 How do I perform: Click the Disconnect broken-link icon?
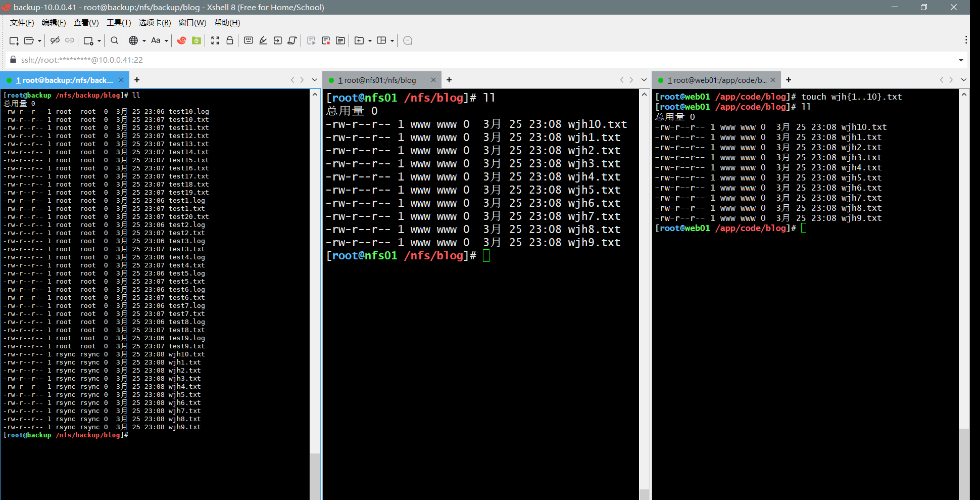[55, 40]
